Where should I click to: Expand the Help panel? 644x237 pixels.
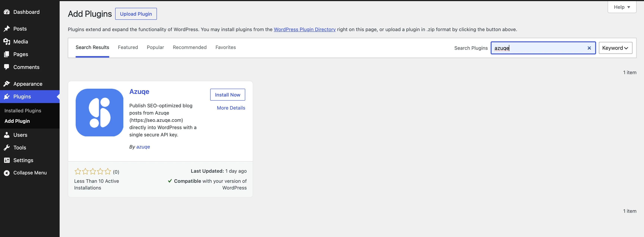pos(622,7)
